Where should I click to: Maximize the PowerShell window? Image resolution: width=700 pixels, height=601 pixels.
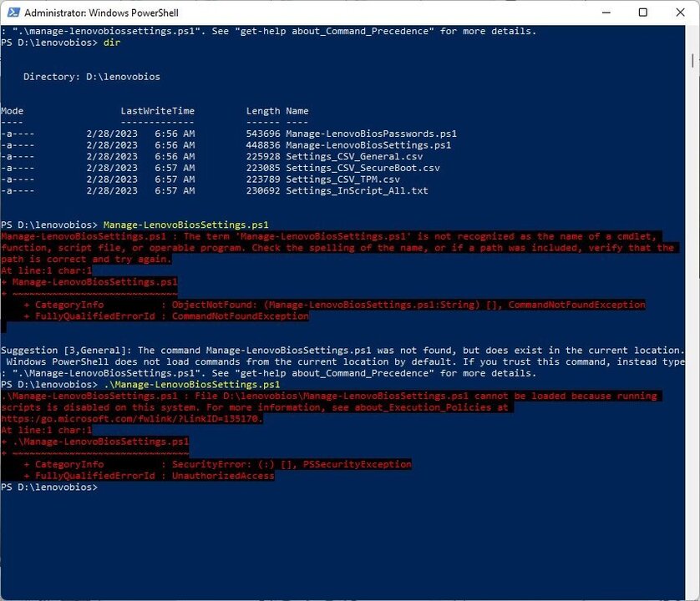point(642,13)
